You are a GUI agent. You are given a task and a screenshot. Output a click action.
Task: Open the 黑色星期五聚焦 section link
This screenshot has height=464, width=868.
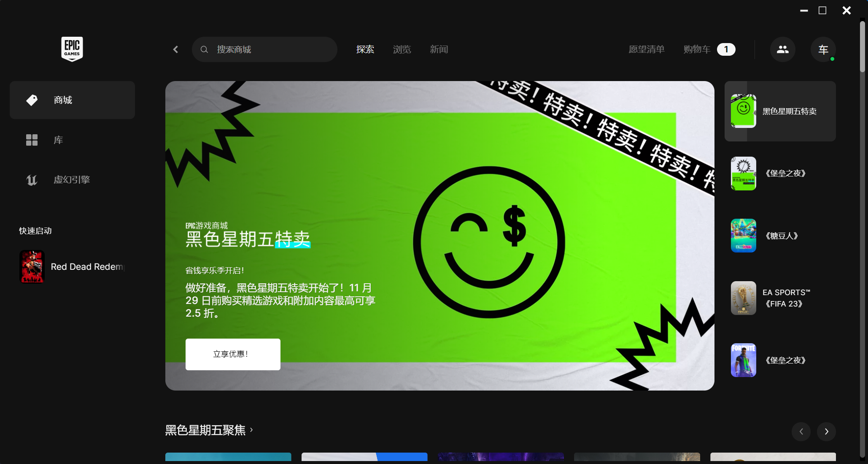click(x=209, y=430)
